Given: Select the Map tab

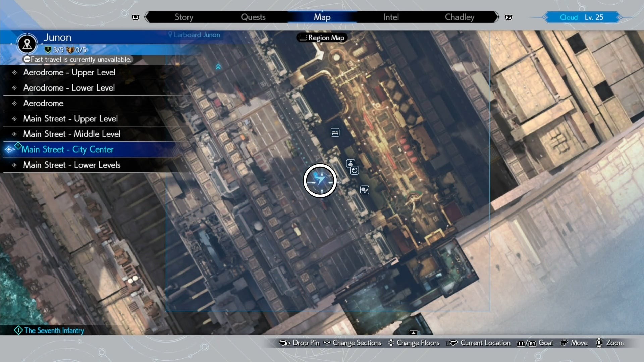Looking at the screenshot, I should (x=322, y=17).
